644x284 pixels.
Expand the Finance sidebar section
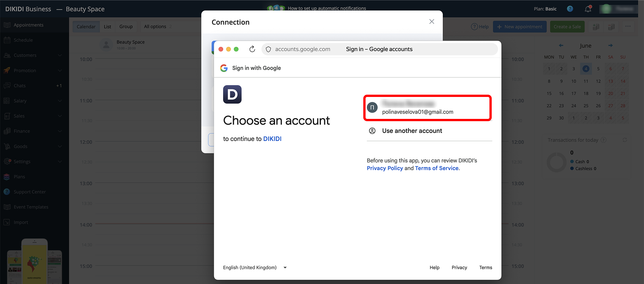[34, 131]
